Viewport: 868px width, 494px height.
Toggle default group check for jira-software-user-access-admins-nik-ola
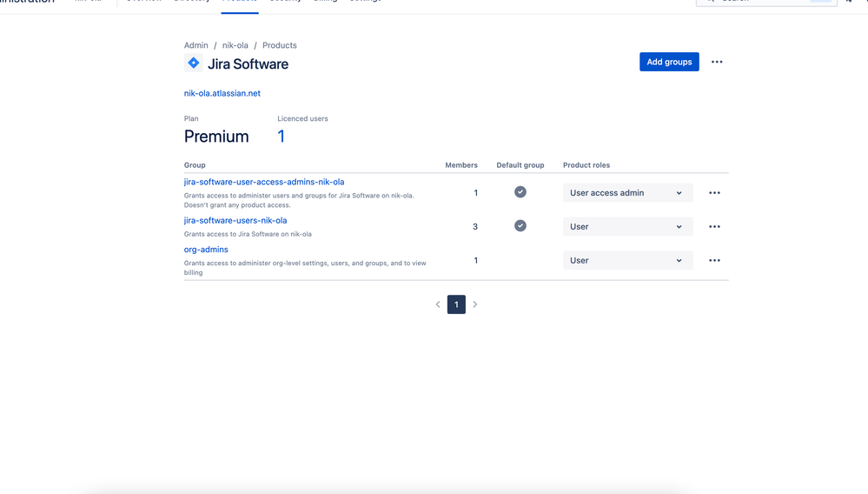(x=520, y=192)
